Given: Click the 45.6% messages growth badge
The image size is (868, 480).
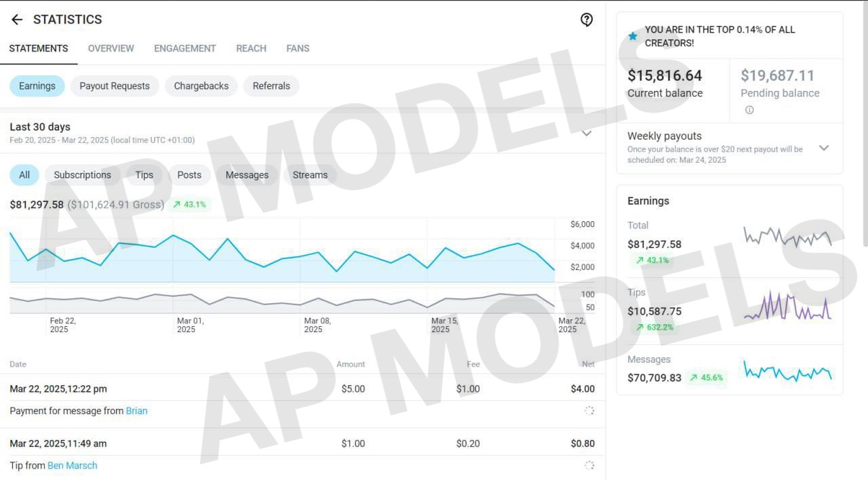Looking at the screenshot, I should (x=706, y=378).
